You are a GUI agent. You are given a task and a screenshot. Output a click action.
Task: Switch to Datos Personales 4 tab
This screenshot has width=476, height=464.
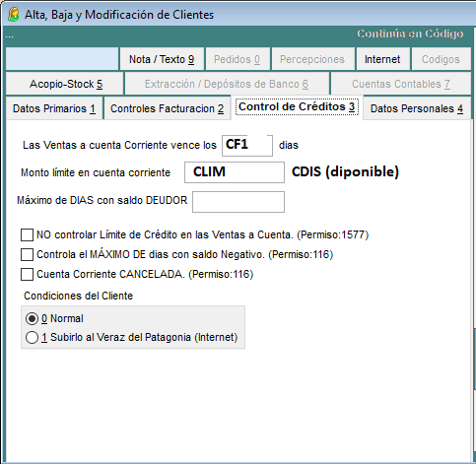(x=417, y=108)
